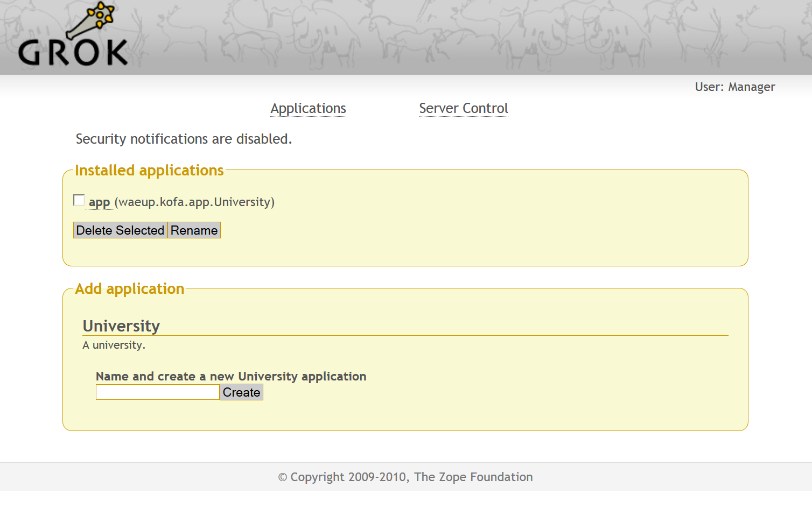Check the app application checkbox
812x508 pixels.
coord(79,200)
